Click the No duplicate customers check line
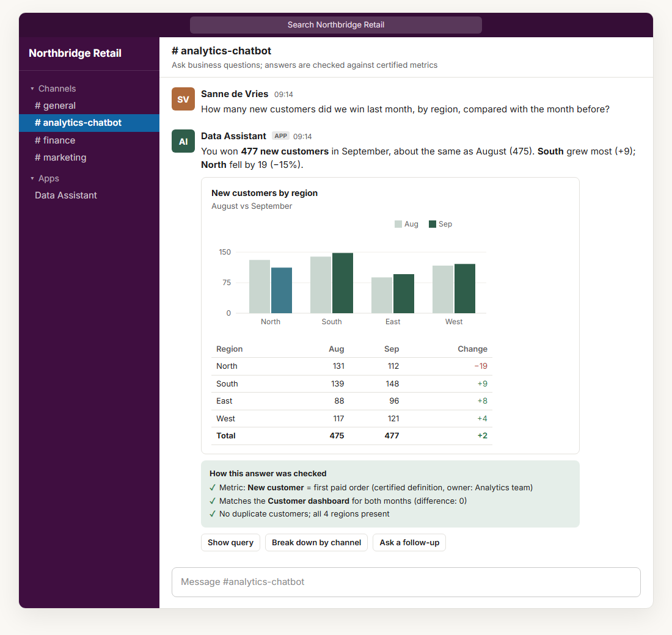This screenshot has height=635, width=672. [299, 513]
